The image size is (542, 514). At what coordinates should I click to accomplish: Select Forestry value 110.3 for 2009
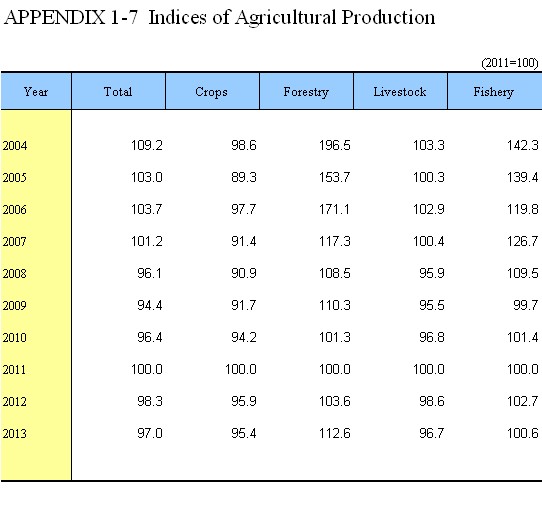click(335, 305)
